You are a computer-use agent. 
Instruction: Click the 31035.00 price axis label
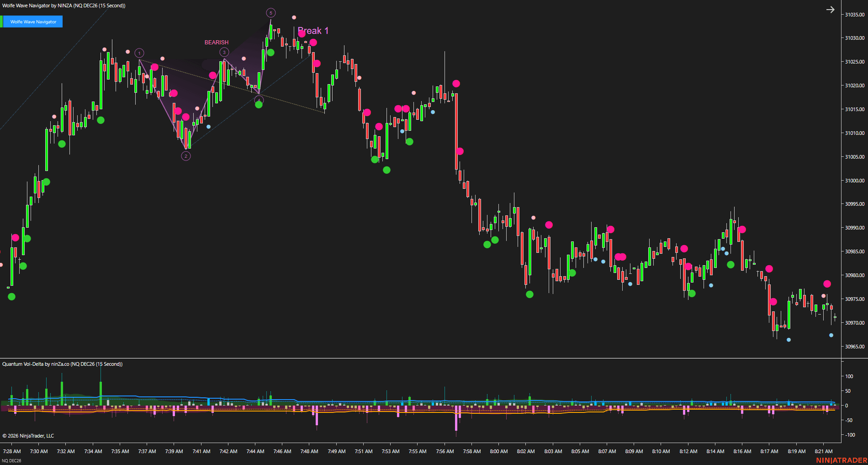pyautogui.click(x=854, y=15)
